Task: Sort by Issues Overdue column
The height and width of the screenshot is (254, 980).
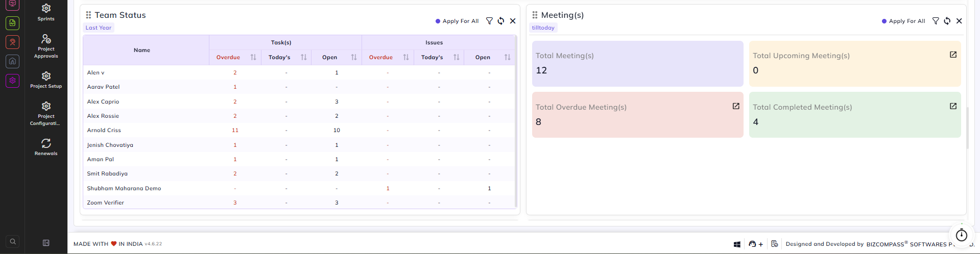Action: point(406,57)
